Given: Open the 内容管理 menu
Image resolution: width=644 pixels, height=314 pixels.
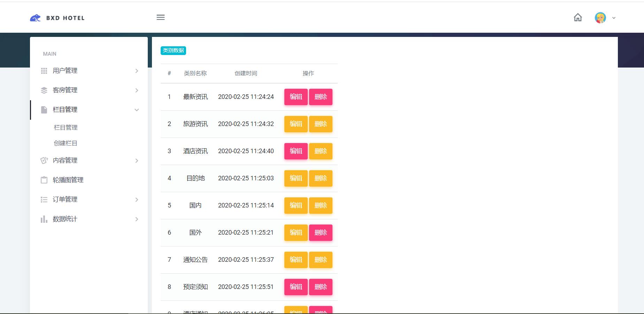Looking at the screenshot, I should (x=89, y=160).
